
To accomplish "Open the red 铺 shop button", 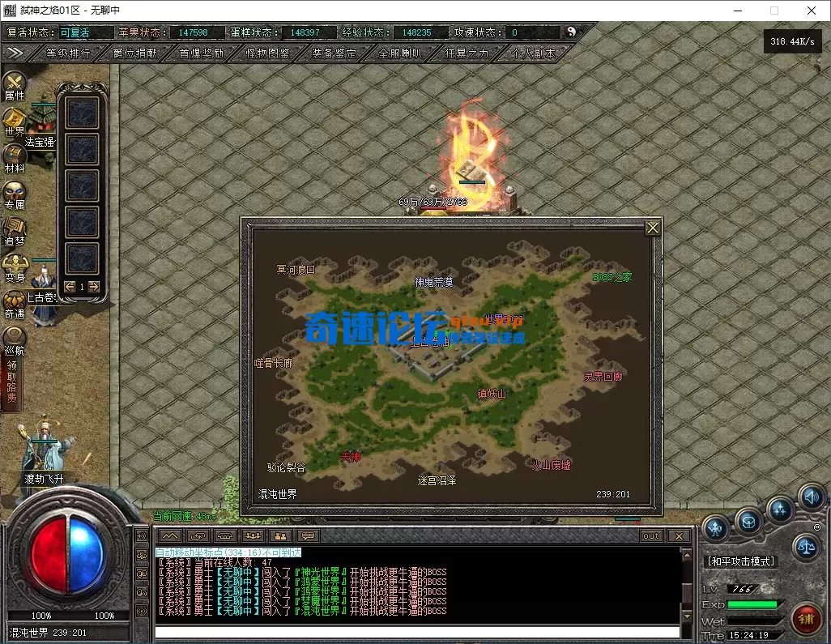I will click(806, 620).
